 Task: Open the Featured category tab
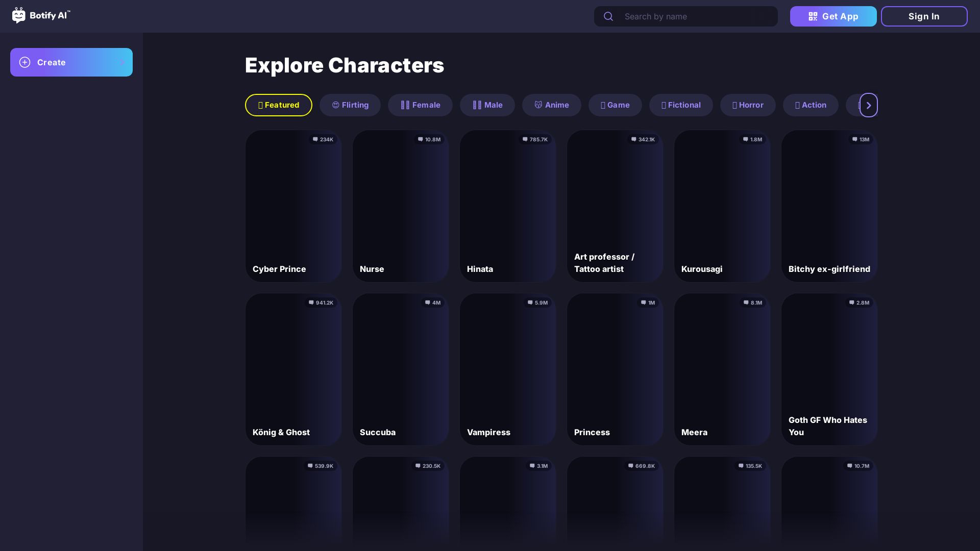pyautogui.click(x=279, y=105)
